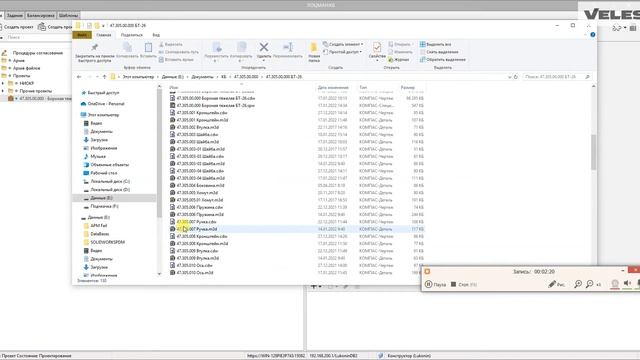This screenshot has width=640, height=360.
Task: Click recorder Рис. pencil drawing tool
Action: [556, 284]
